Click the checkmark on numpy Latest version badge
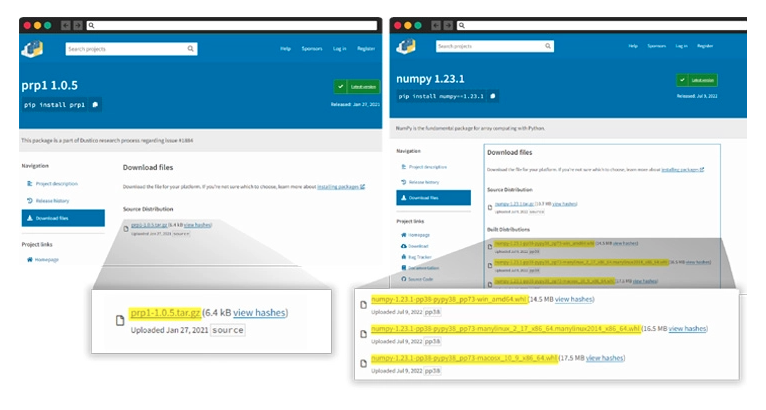The height and width of the screenshot is (410, 766). [682, 80]
